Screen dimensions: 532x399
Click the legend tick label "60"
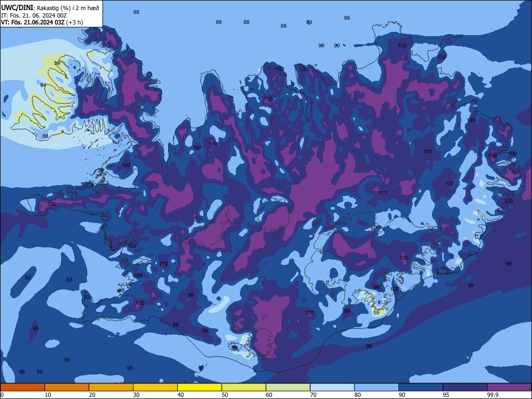click(x=269, y=395)
